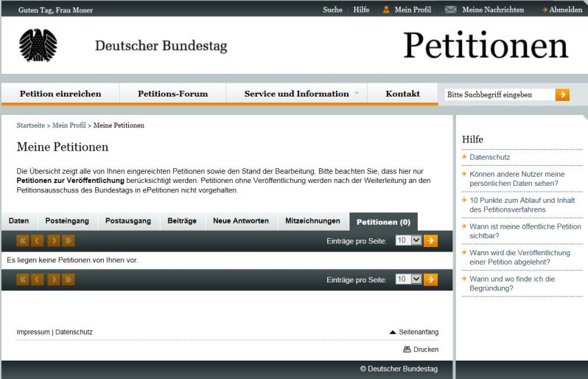This screenshot has height=379, width=588.
Task: Open lower Einträge pro Seite dropdown
Action: tap(409, 279)
